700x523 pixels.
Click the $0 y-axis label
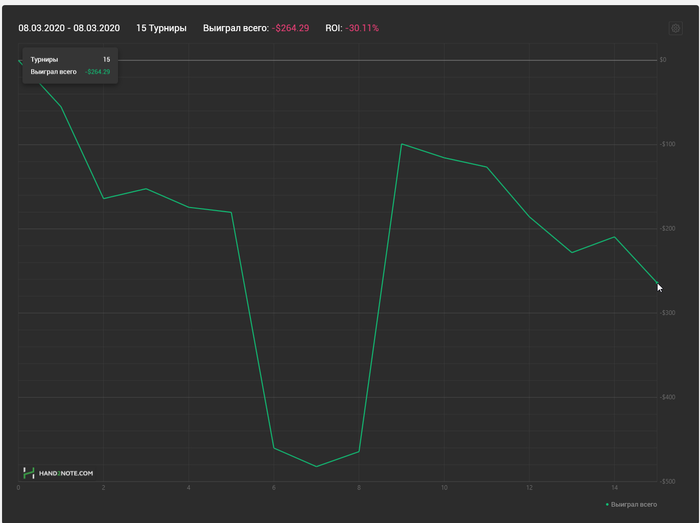[x=663, y=60]
